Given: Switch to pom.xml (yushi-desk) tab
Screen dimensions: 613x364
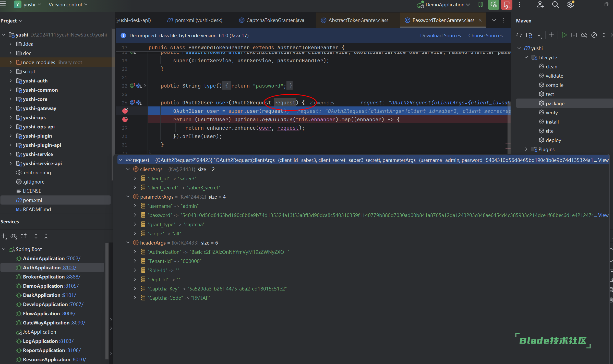Looking at the screenshot, I should [195, 20].
